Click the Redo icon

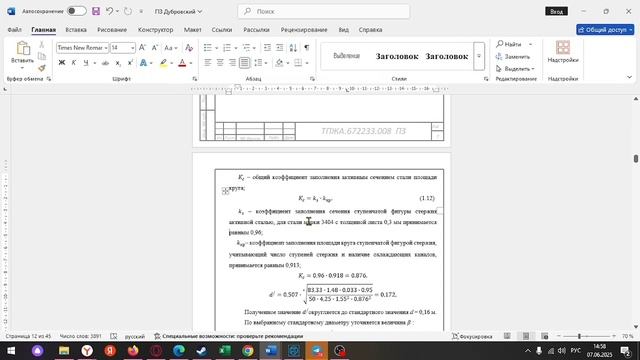[x=128, y=11]
